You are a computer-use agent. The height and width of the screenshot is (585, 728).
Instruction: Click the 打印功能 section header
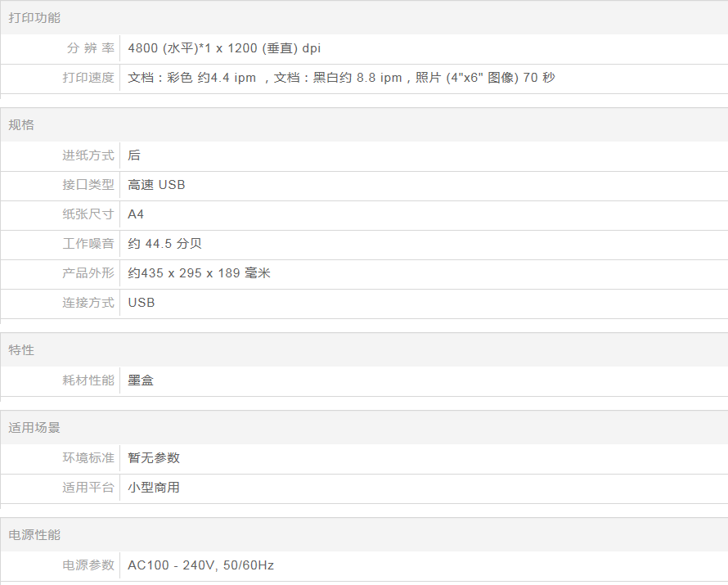click(34, 17)
